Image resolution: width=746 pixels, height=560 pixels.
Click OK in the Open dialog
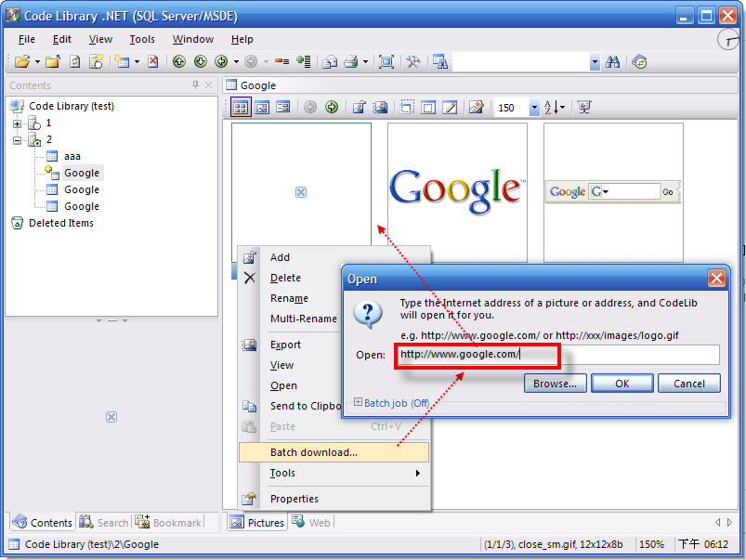pyautogui.click(x=622, y=384)
